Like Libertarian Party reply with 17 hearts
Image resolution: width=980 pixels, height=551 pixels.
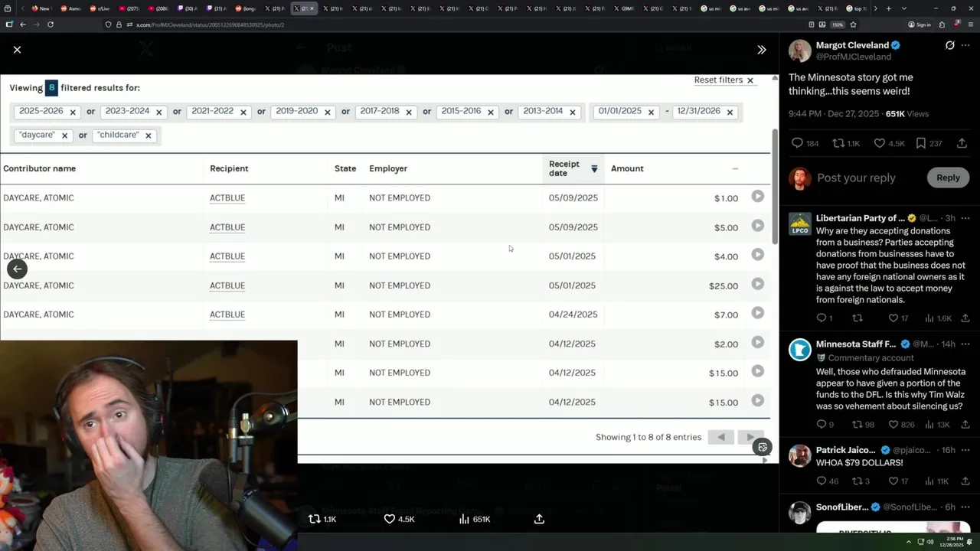click(x=893, y=318)
